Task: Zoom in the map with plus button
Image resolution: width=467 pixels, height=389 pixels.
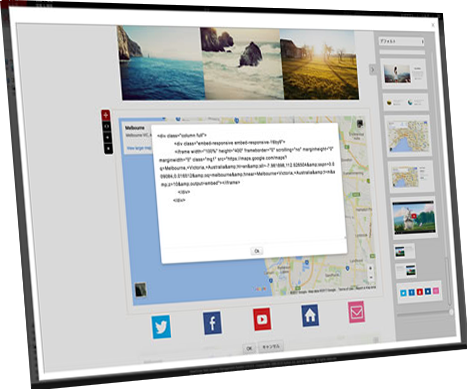Action: [370, 268]
